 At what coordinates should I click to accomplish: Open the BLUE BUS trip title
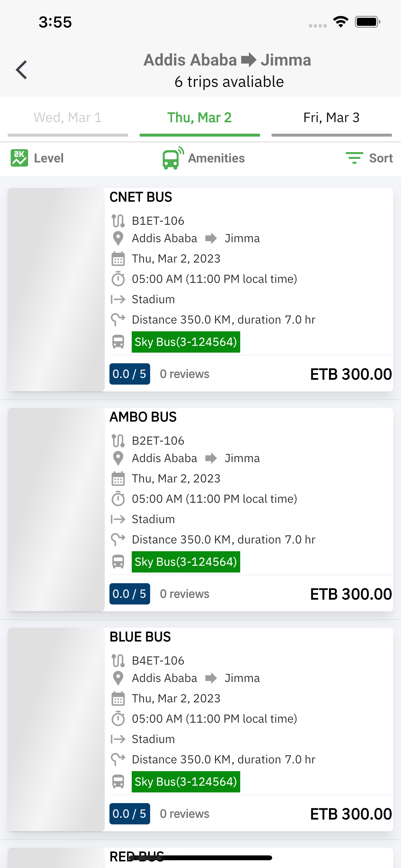coord(140,637)
